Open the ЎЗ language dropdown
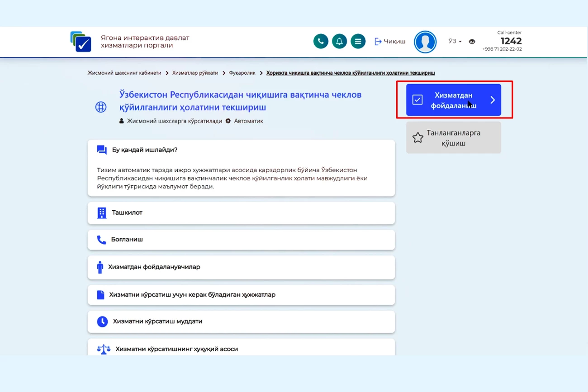 (x=455, y=41)
